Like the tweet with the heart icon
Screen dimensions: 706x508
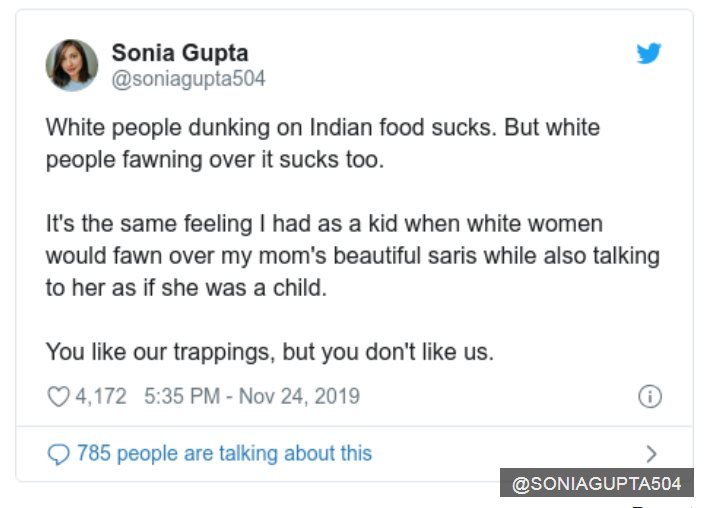[x=59, y=397]
